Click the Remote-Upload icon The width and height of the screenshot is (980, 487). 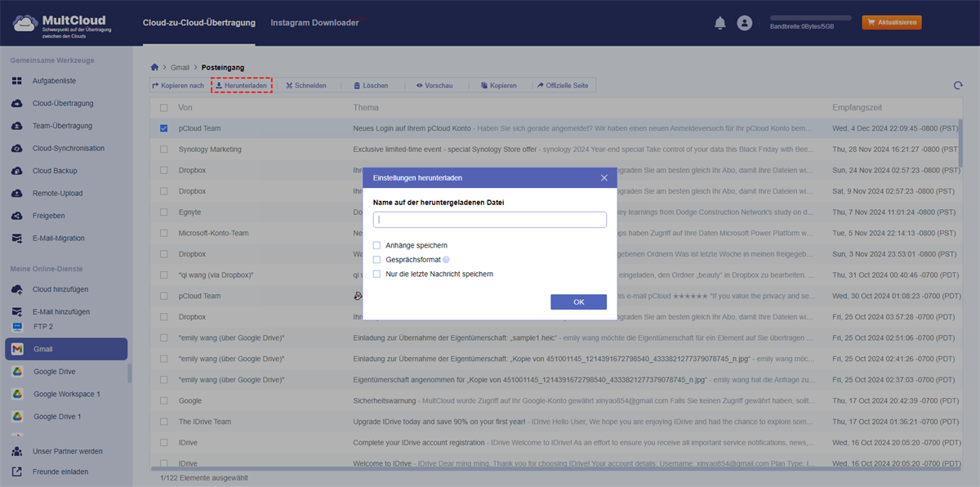[x=17, y=194]
